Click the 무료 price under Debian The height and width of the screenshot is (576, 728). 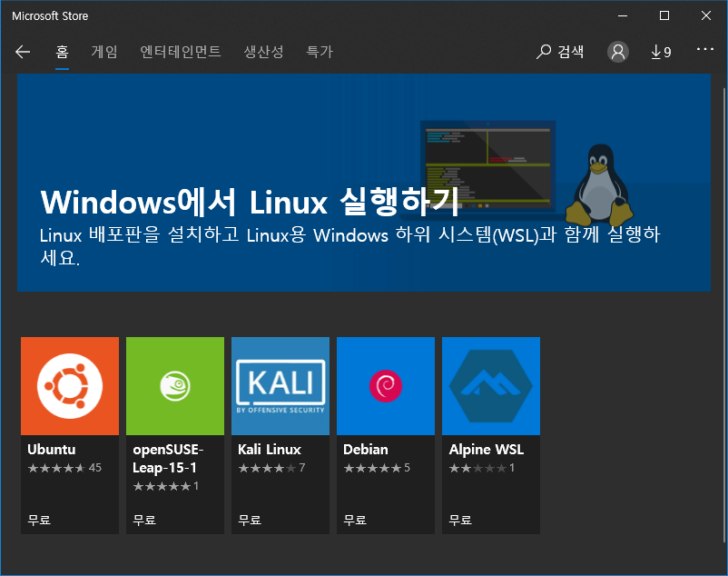click(x=355, y=520)
